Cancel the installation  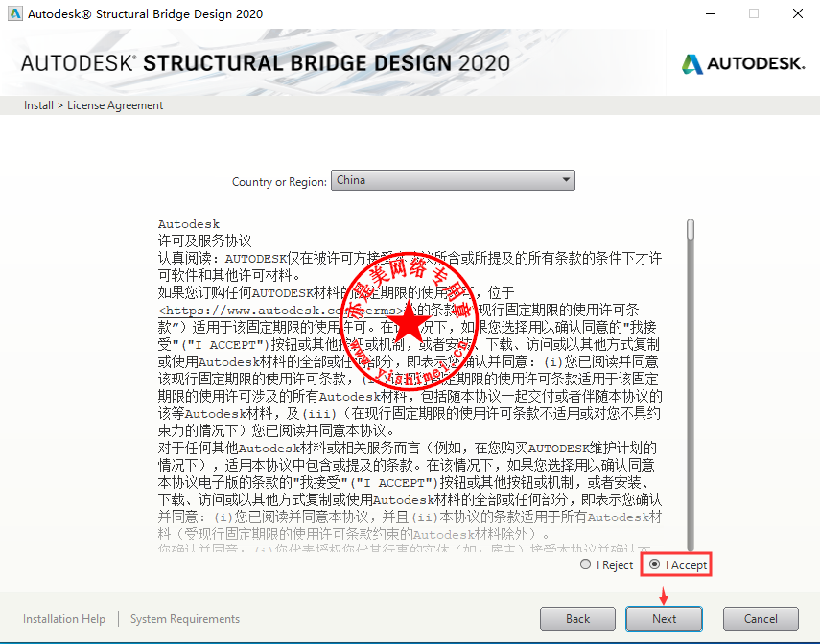click(x=761, y=619)
